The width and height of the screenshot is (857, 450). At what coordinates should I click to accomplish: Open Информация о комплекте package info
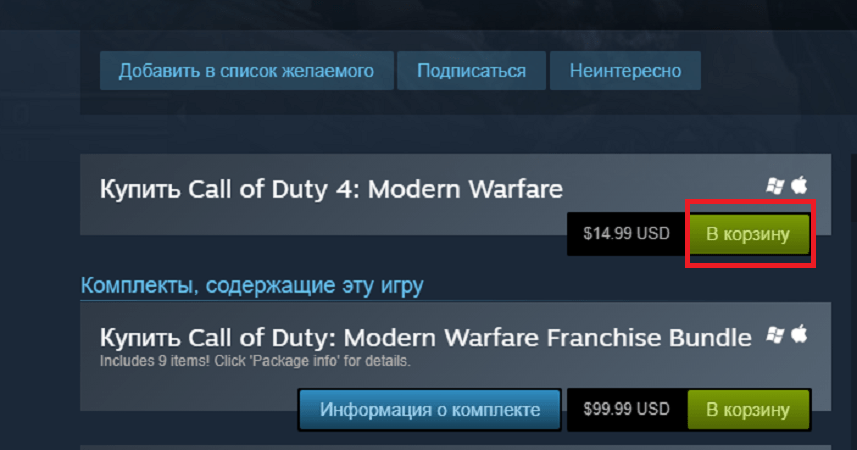430,410
